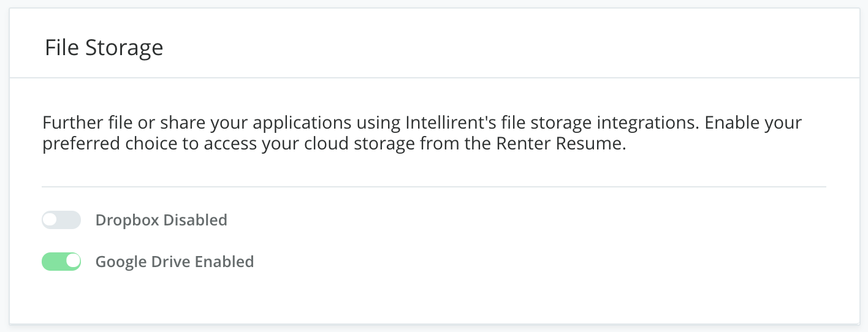Click the word "Dropbox" in the label

coord(126,220)
